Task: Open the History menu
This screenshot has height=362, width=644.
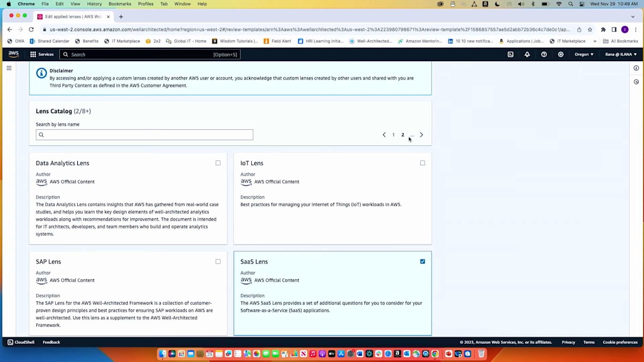Action: [x=94, y=4]
